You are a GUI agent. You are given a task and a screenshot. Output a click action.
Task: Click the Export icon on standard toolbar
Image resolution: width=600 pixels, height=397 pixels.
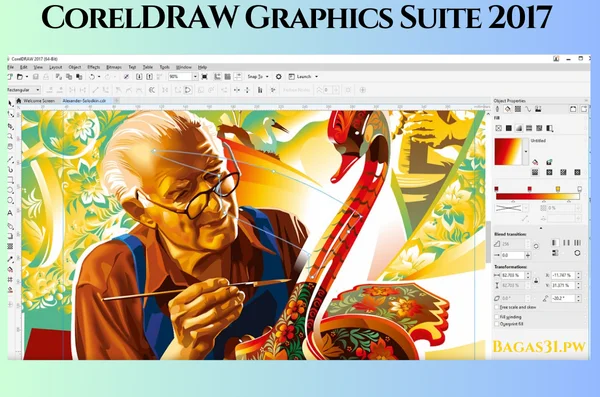click(x=150, y=77)
